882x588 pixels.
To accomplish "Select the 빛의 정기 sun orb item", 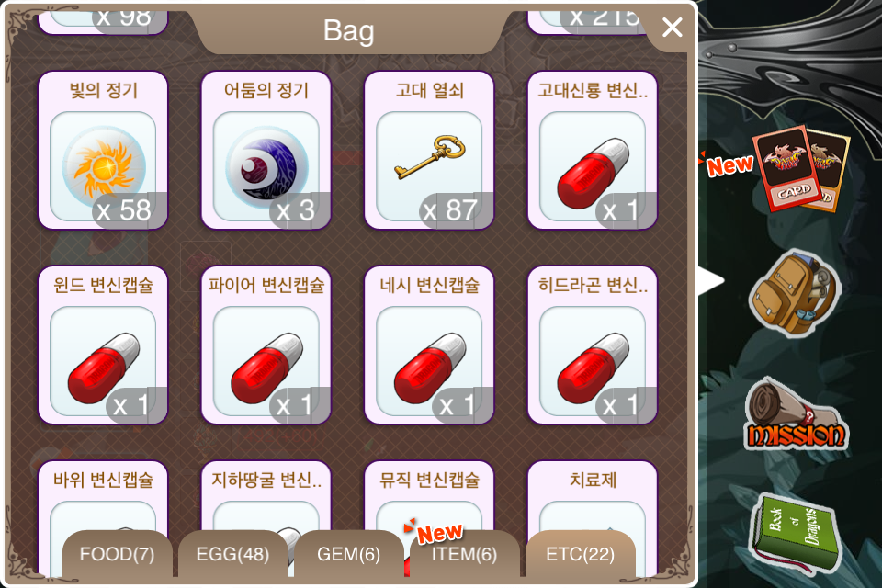I will point(103,151).
